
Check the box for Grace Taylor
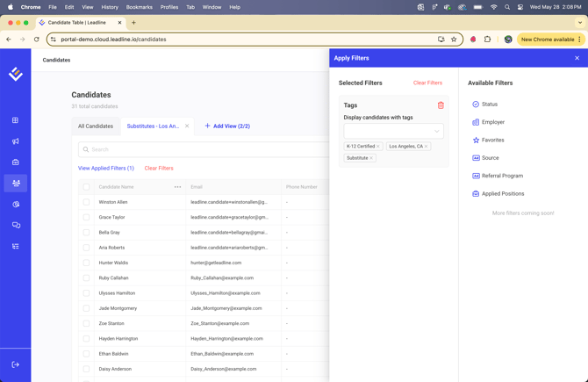[x=86, y=217]
